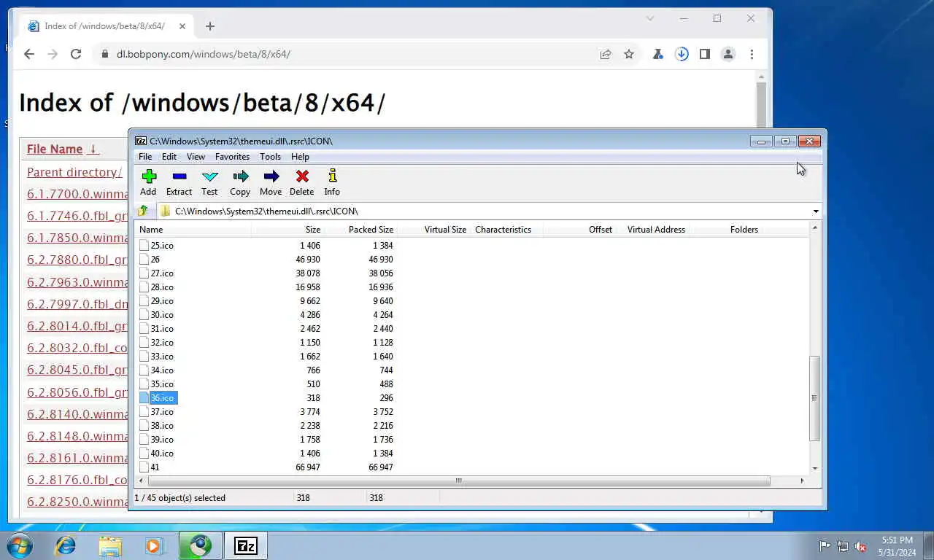Sort by the Packed Size column header
Viewport: 934px width, 560px height.
[x=360, y=230]
